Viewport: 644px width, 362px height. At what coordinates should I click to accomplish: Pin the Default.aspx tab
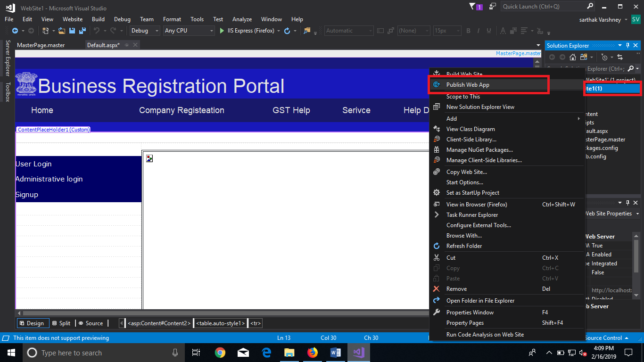tap(127, 45)
